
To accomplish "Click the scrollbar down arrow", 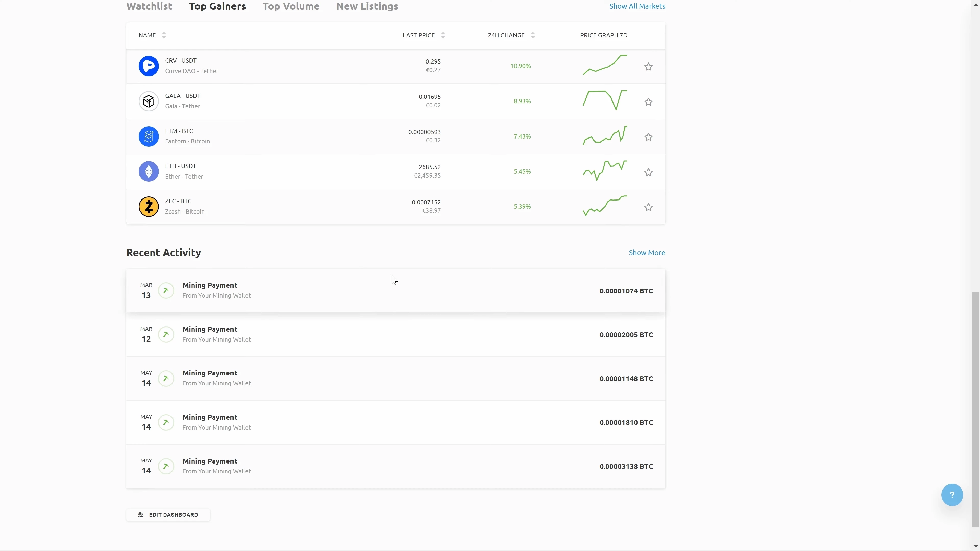I will click(x=976, y=546).
